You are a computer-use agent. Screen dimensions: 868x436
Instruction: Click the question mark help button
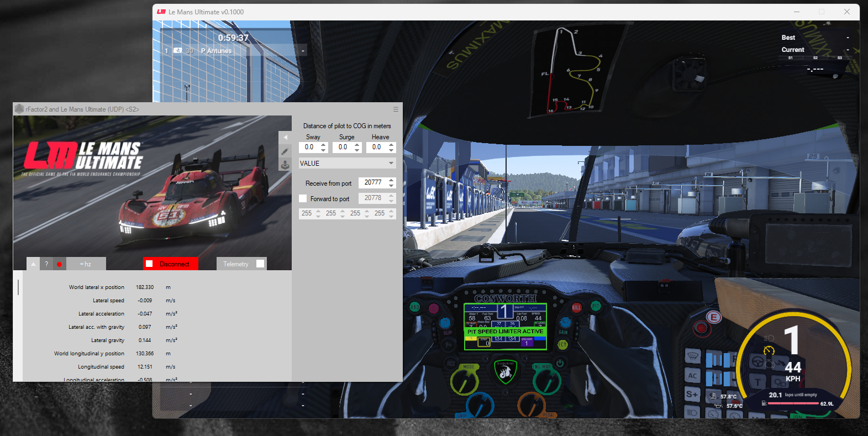[46, 264]
